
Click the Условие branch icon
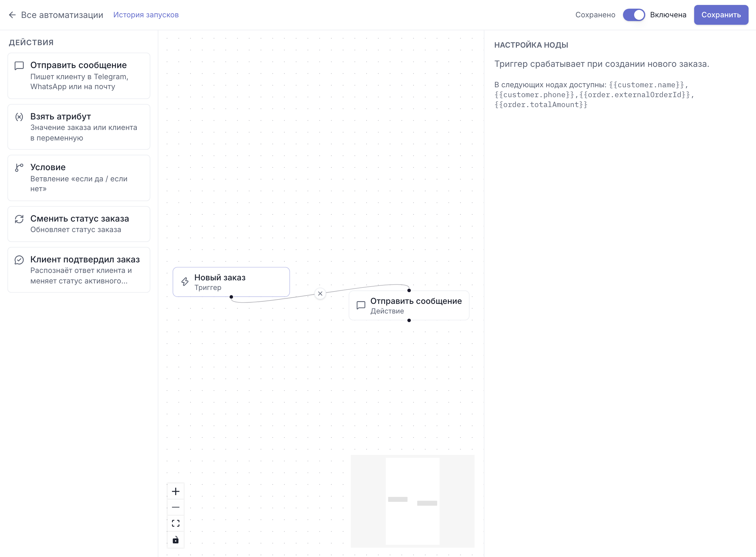click(19, 168)
